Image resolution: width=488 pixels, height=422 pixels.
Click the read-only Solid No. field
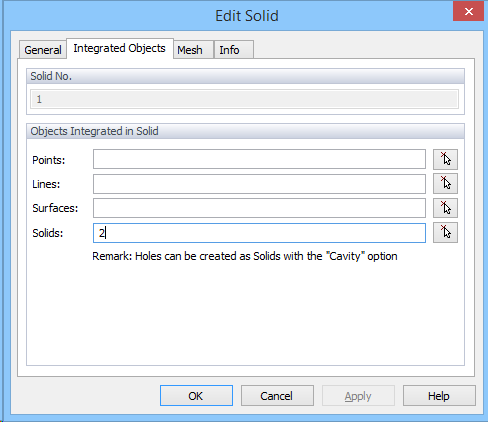(x=244, y=99)
